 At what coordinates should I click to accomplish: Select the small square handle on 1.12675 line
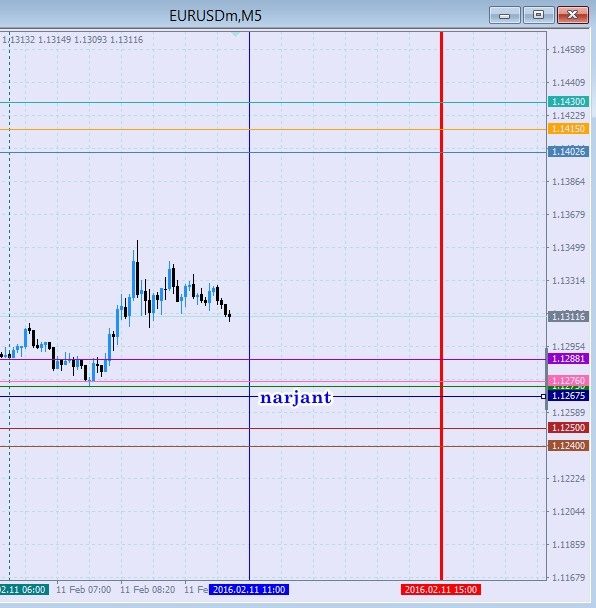click(x=543, y=396)
